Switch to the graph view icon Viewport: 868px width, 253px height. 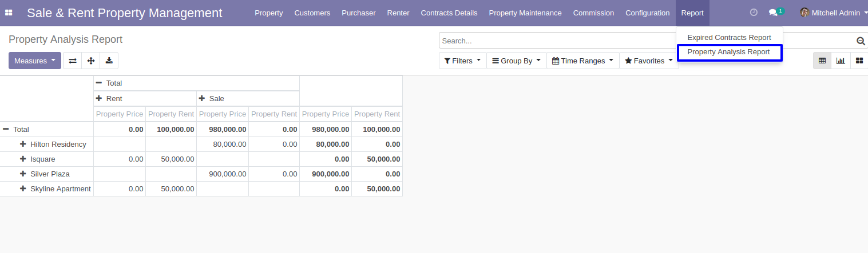pos(841,61)
